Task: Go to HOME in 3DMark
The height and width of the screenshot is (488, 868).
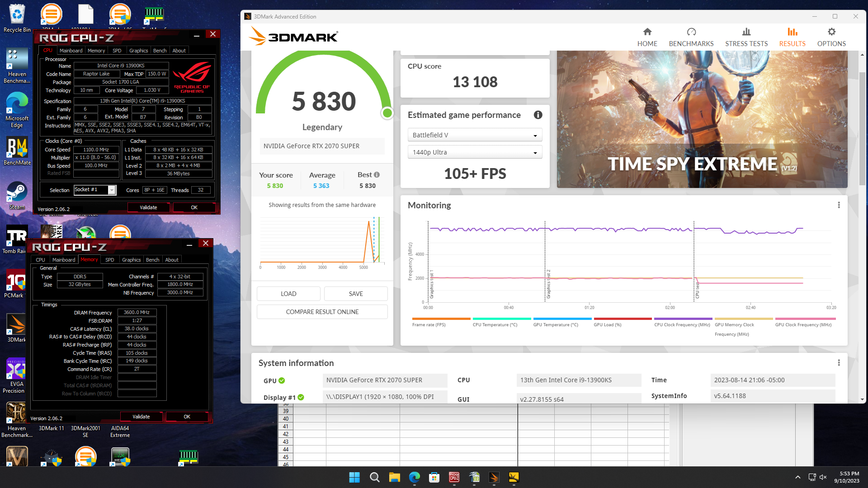Action: tap(647, 37)
